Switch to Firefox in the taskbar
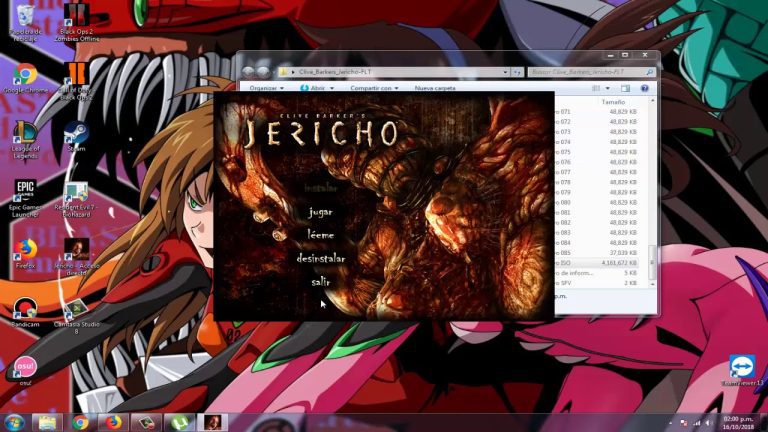The width and height of the screenshot is (768, 432). [x=113, y=422]
